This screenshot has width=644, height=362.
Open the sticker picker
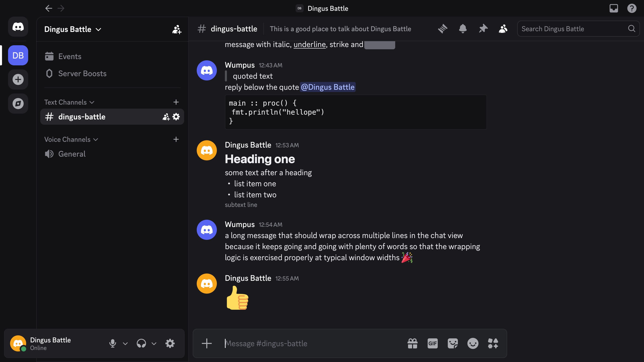click(453, 343)
